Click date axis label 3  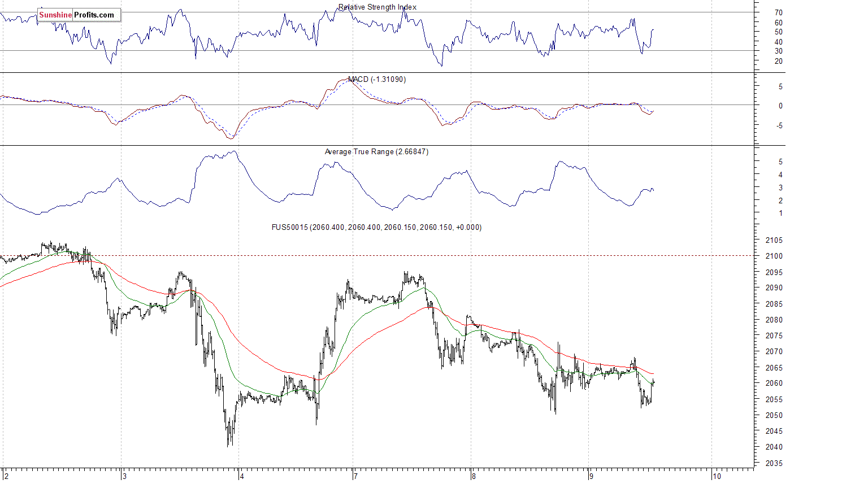[x=124, y=477]
